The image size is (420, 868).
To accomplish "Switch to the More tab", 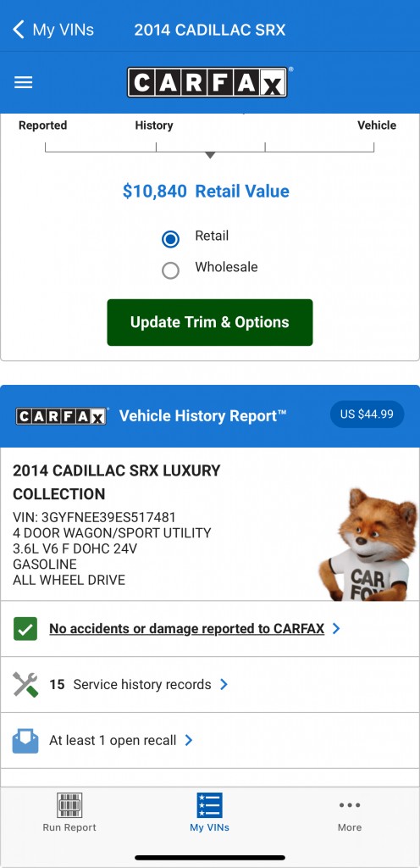I will pyautogui.click(x=350, y=812).
